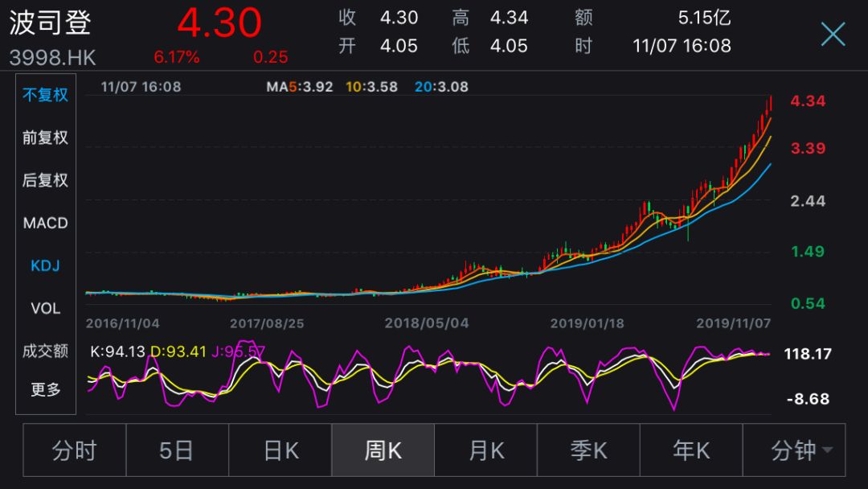
Task: Click the latest candlestick near 4.34
Action: tap(771, 105)
